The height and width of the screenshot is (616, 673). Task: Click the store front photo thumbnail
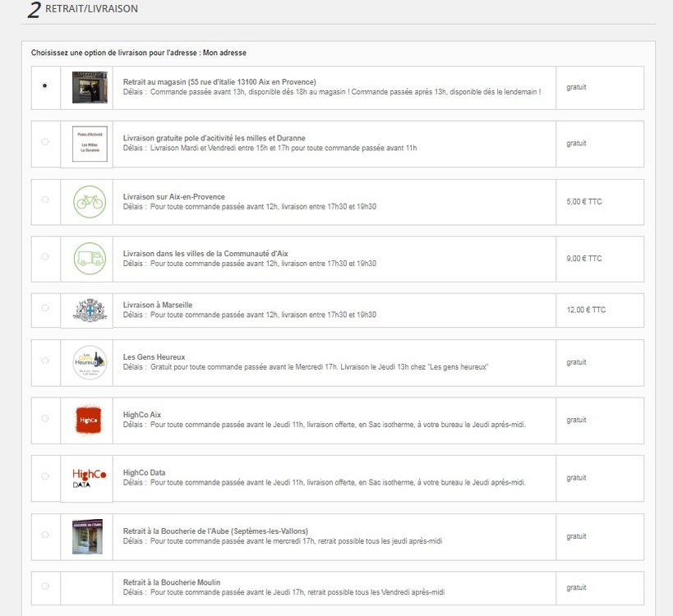point(90,88)
